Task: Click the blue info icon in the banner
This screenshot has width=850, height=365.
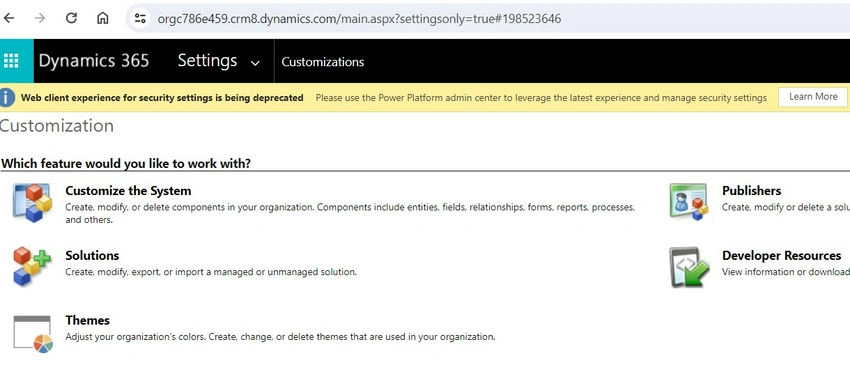Action: pyautogui.click(x=7, y=98)
